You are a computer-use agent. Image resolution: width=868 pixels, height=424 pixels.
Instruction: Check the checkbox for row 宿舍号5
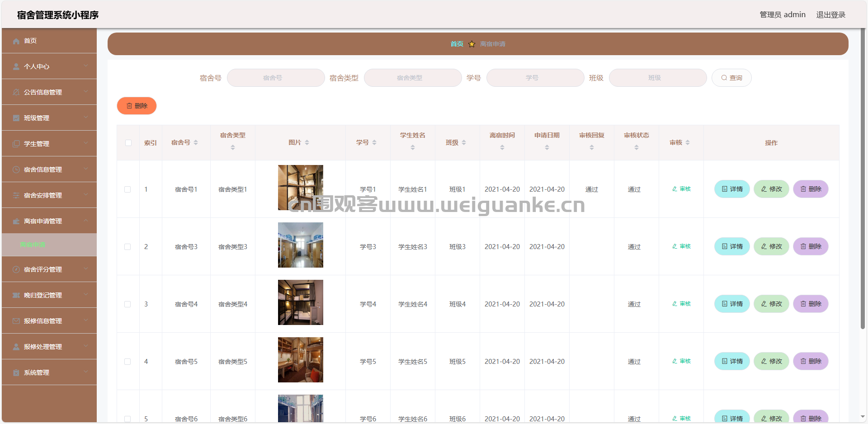(x=127, y=362)
